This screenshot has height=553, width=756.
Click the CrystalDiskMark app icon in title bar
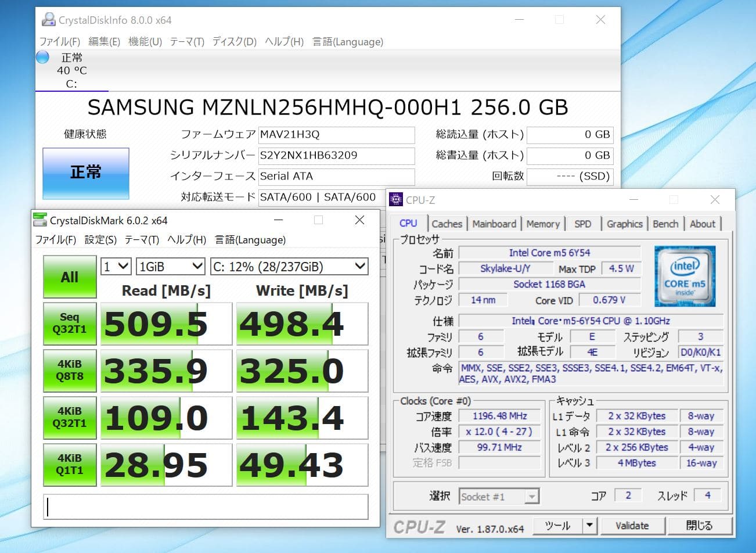[x=40, y=220]
